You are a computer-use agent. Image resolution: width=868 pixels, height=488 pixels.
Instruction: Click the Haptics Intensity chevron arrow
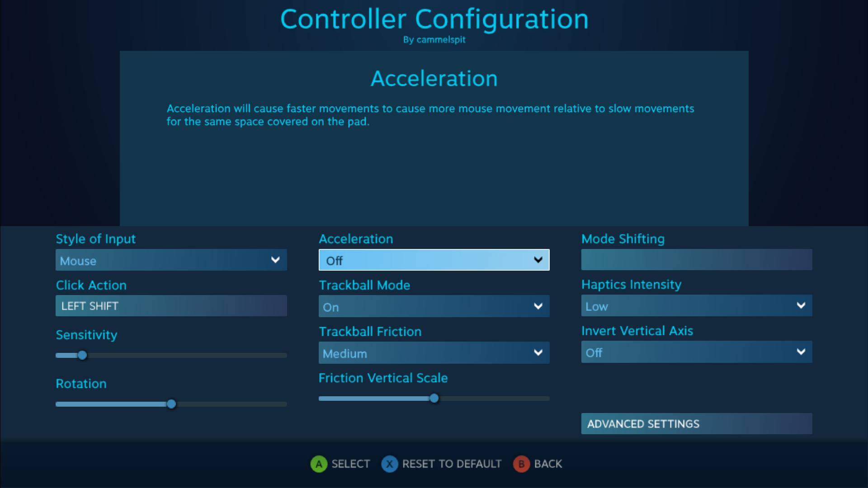coord(801,306)
